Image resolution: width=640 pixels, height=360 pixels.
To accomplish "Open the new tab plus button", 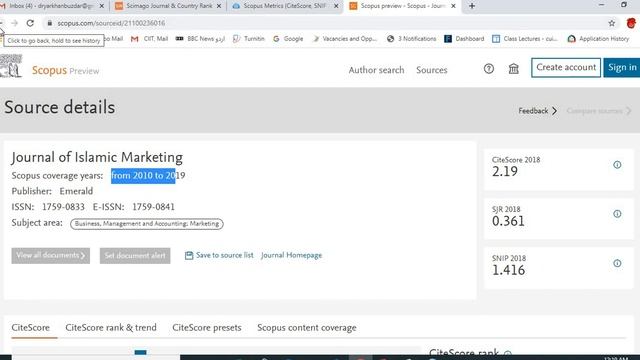I will [x=472, y=6].
